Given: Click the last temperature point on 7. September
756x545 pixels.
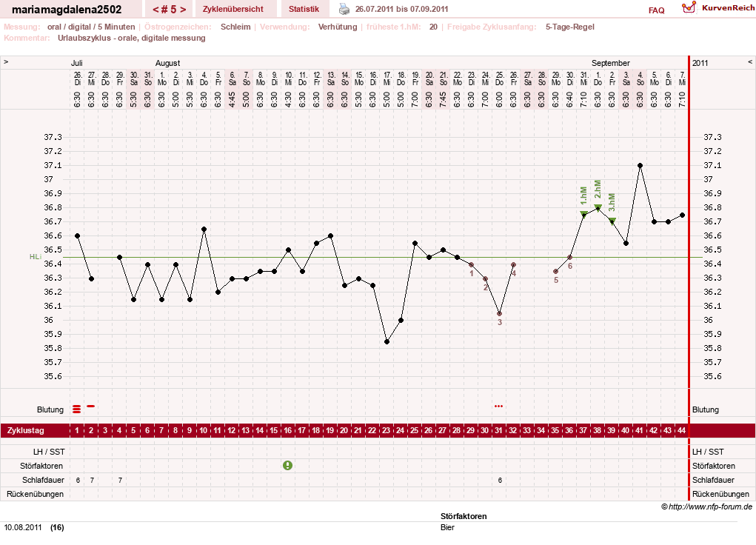Looking at the screenshot, I should [x=682, y=215].
